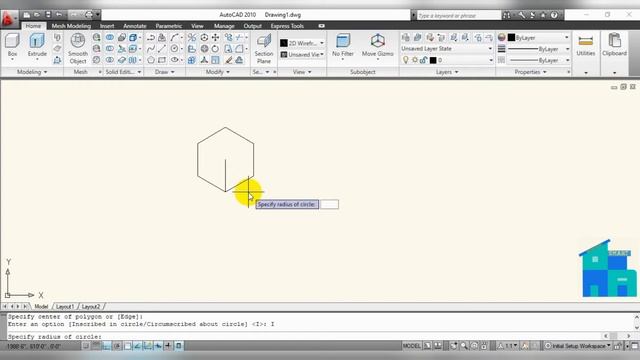The image size is (640, 360).
Task: Open the Home ribbon tab
Action: [33, 26]
